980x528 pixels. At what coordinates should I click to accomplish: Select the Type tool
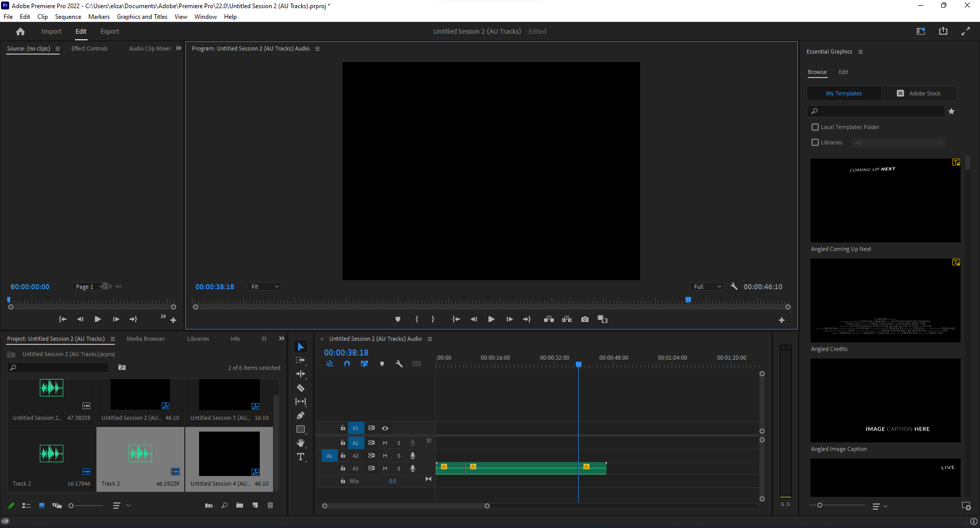click(301, 457)
